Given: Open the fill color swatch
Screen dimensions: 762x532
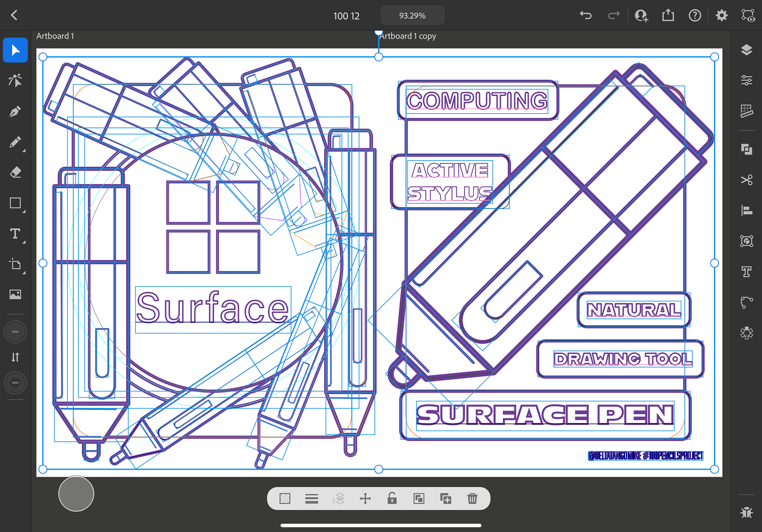Looking at the screenshot, I should (15, 332).
